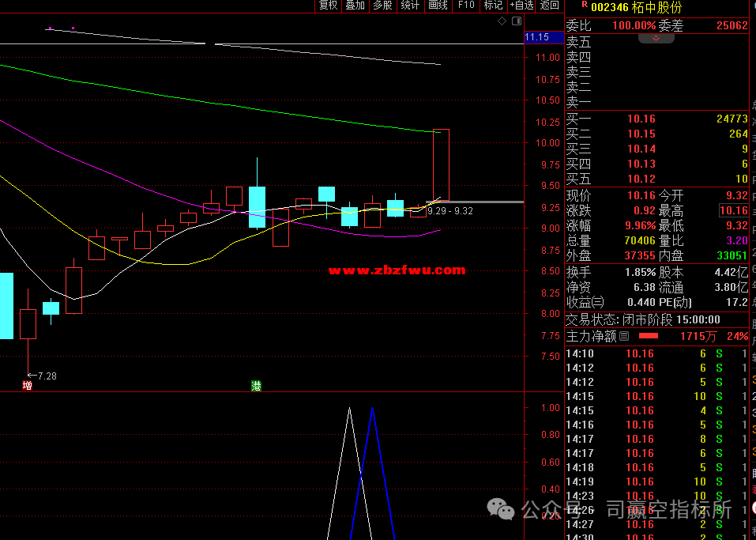The image size is (756, 540).
Task: Click the last red limit-up candlestick
Action: [441, 164]
